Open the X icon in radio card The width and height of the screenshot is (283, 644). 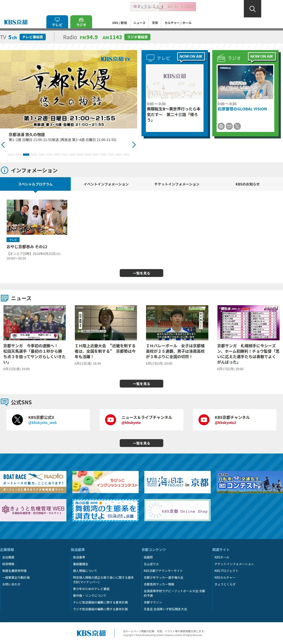tap(237, 126)
